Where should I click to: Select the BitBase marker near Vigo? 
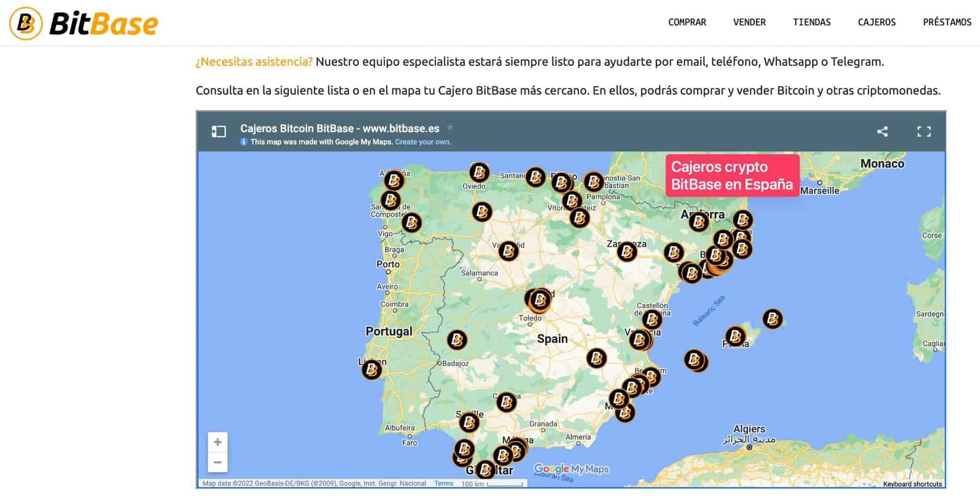pos(411,222)
